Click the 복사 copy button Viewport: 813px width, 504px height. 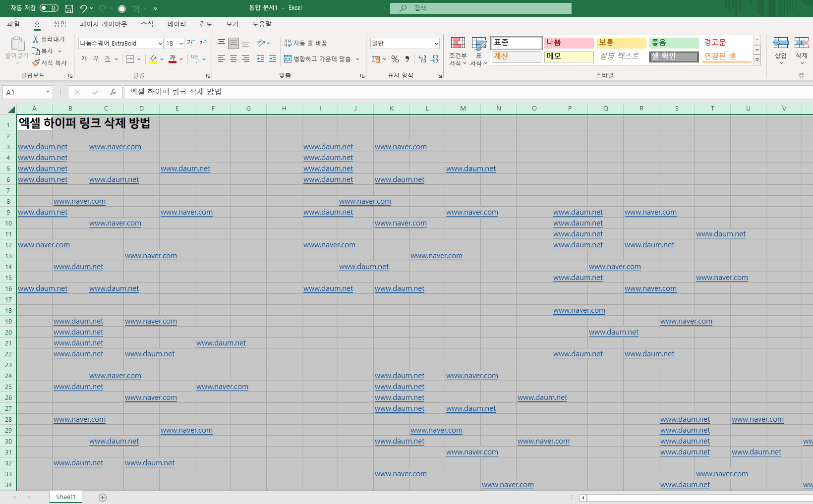(x=44, y=51)
